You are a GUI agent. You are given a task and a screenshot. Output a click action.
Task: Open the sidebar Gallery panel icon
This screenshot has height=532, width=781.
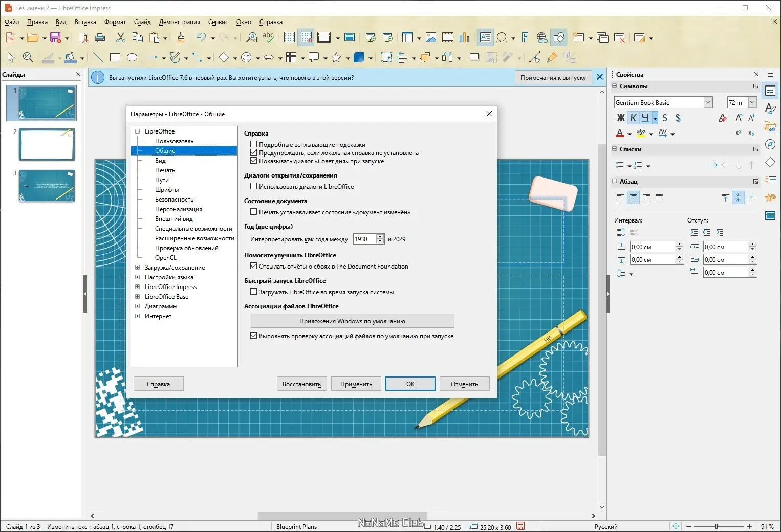click(x=770, y=126)
